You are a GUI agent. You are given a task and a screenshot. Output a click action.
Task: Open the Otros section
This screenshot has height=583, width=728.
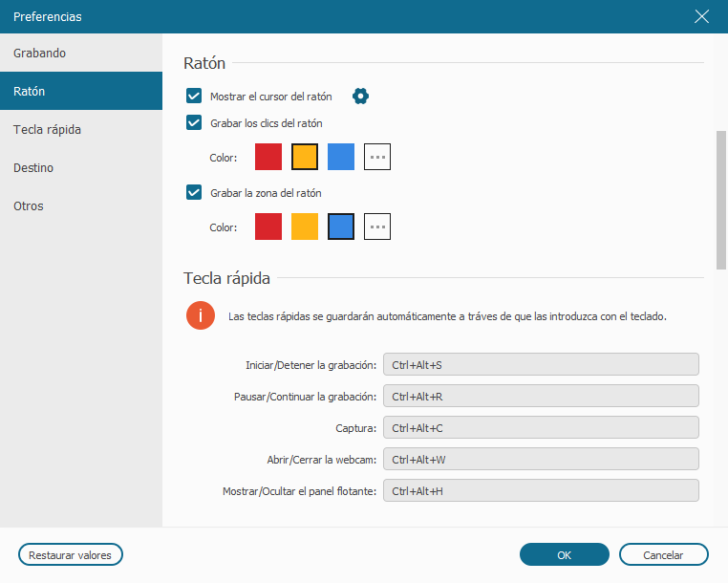click(x=81, y=205)
